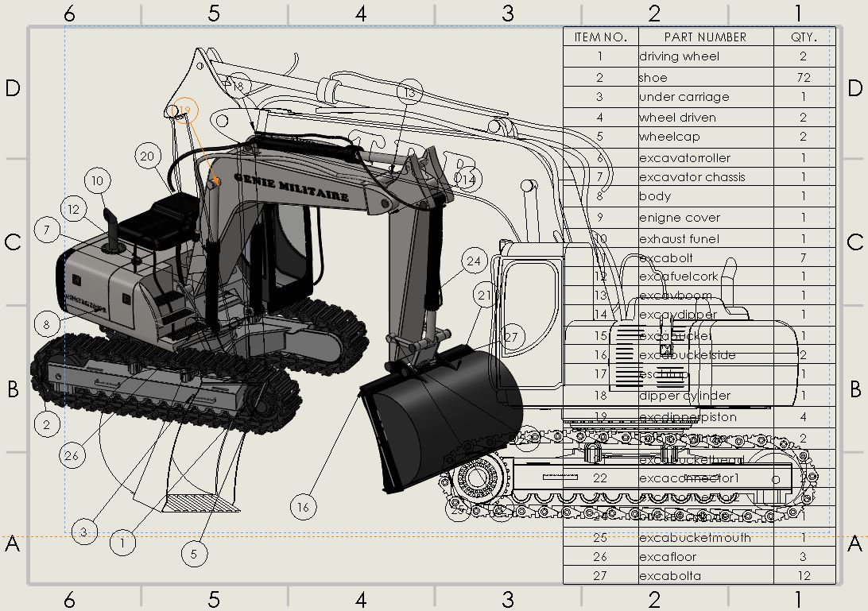Click quantity 3 in excafloor row
Screen dimensions: 868x611
click(x=804, y=557)
